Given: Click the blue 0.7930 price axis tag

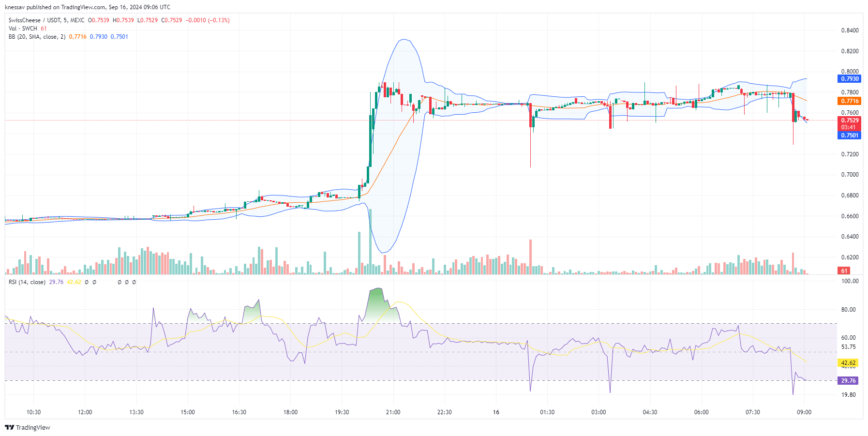Looking at the screenshot, I should click(x=849, y=79).
